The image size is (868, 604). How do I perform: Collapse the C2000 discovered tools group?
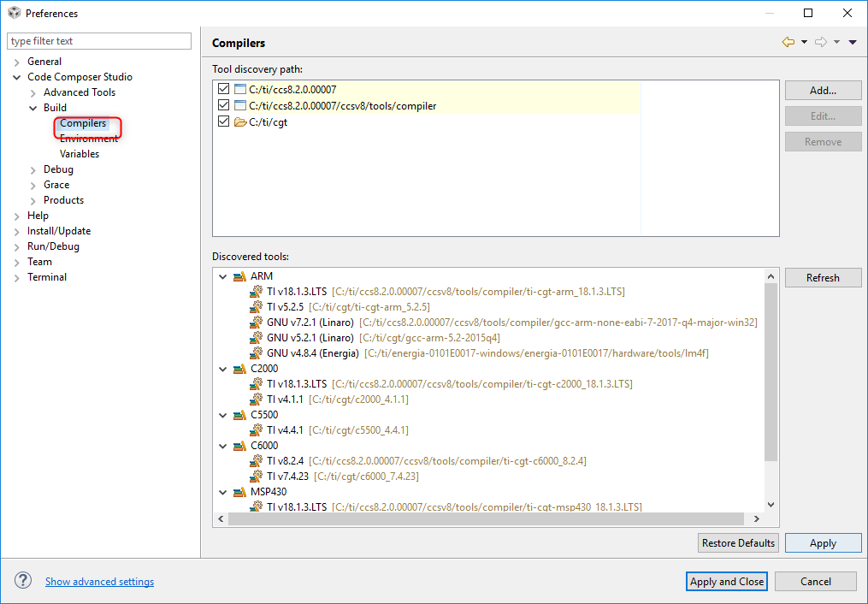222,369
